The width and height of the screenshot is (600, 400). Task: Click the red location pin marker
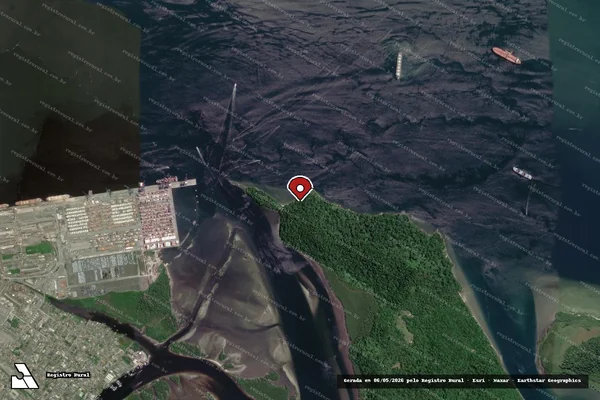(300, 188)
